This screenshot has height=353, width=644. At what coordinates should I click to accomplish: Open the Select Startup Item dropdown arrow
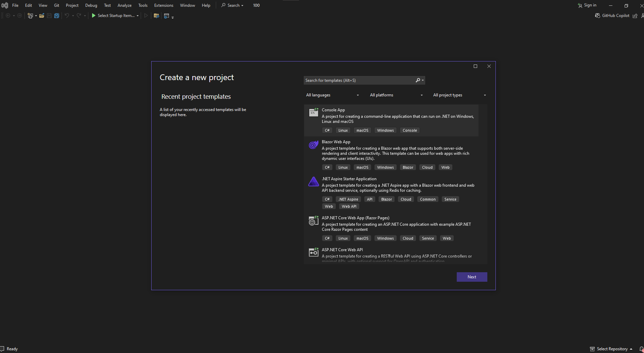pyautogui.click(x=138, y=16)
